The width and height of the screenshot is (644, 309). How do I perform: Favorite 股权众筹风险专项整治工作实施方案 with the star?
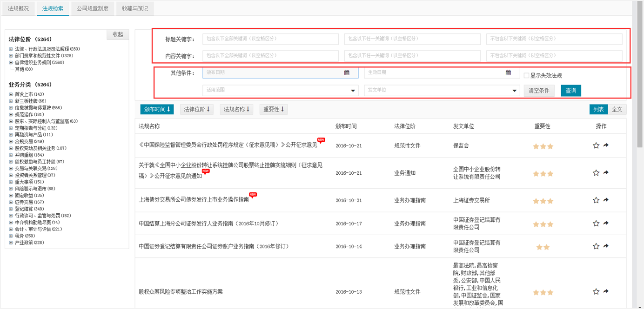pyautogui.click(x=596, y=292)
